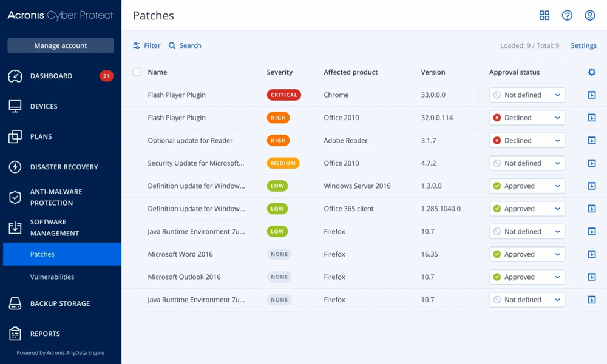Click the Manage account button

coord(60,45)
